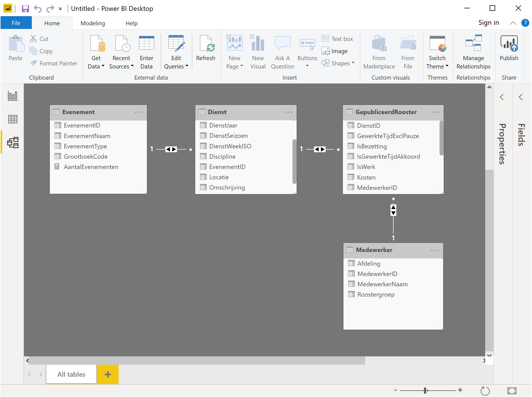Viewport: 532px width, 397px height.
Task: Open Medewerker table options ellipsis
Action: click(435, 250)
